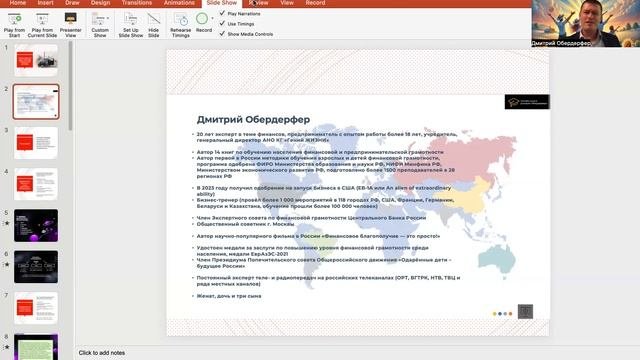The height and width of the screenshot is (360, 640).
Task: Switch to the Insert tab
Action: [45, 3]
